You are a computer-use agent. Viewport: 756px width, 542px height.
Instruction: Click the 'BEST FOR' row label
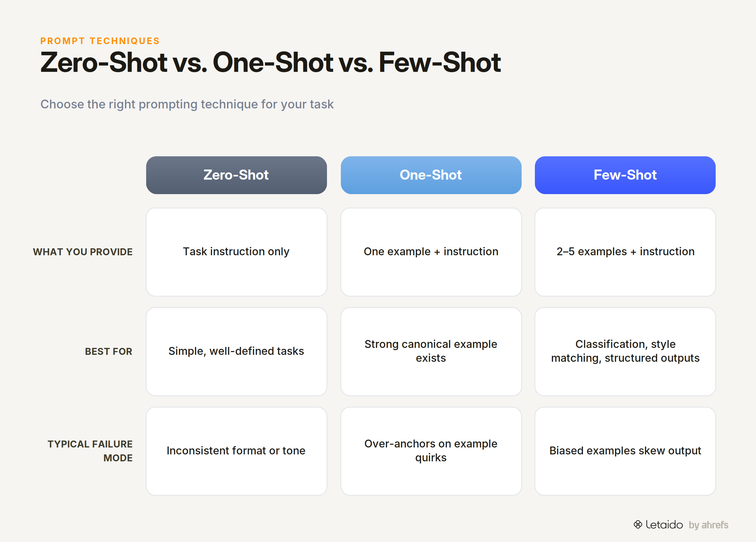click(x=109, y=352)
